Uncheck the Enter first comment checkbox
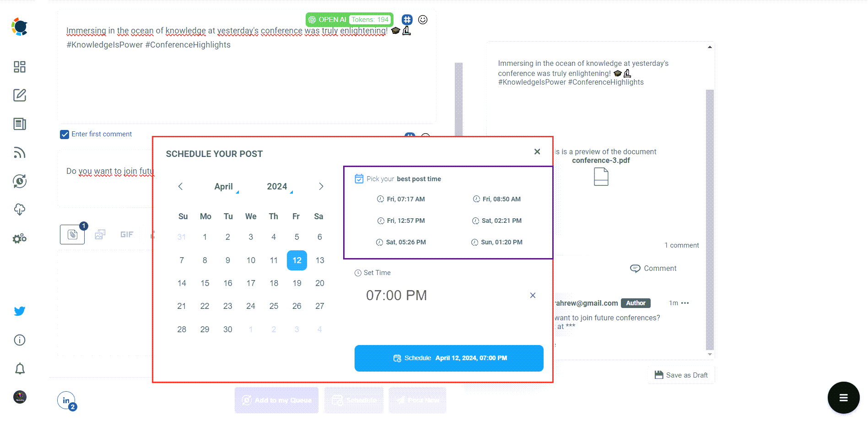Image resolution: width=868 pixels, height=421 pixels. pyautogui.click(x=65, y=134)
